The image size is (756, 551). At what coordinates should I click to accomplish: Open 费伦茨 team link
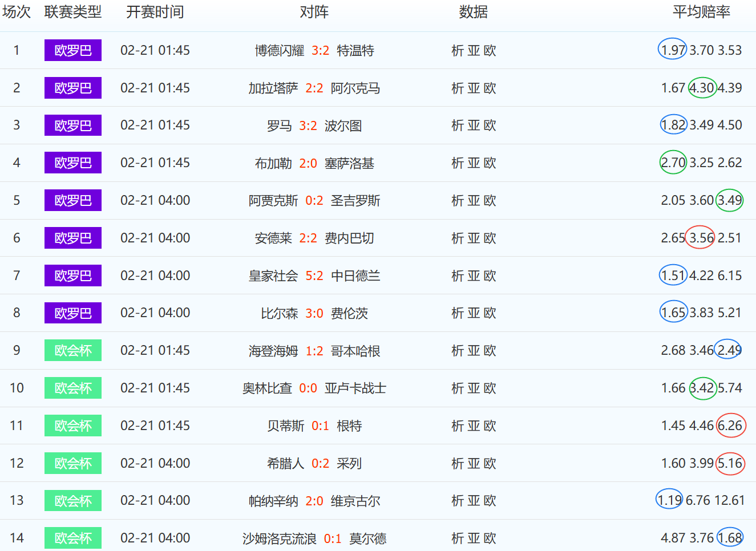pyautogui.click(x=349, y=314)
